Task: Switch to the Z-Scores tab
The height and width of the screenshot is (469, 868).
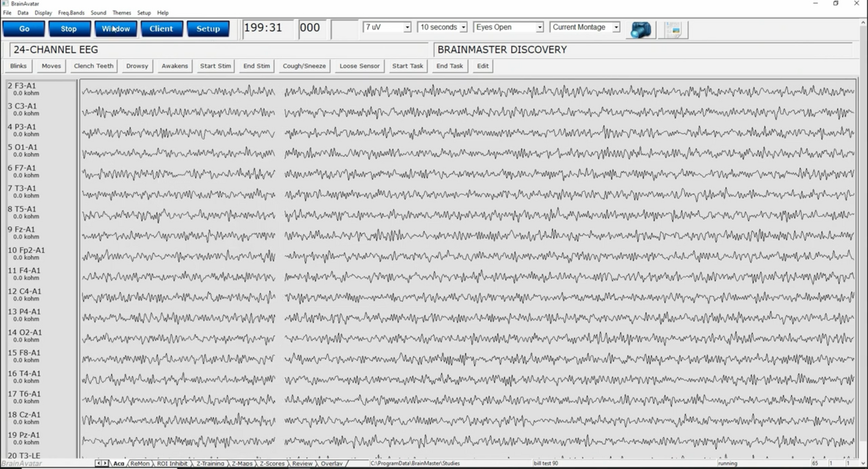Action: [272, 464]
